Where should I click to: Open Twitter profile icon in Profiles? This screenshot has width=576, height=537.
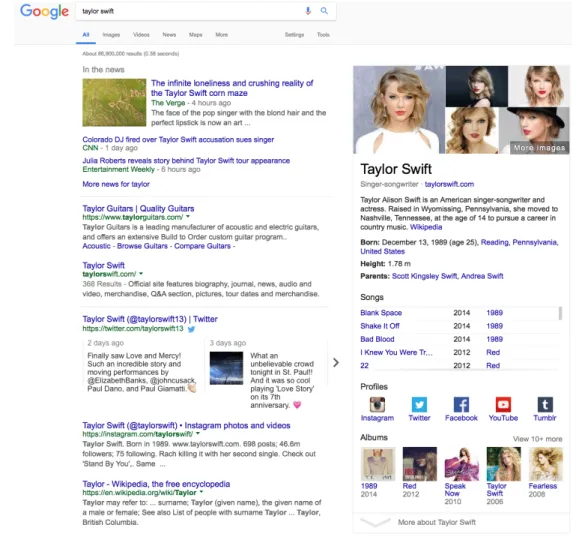pos(419,405)
